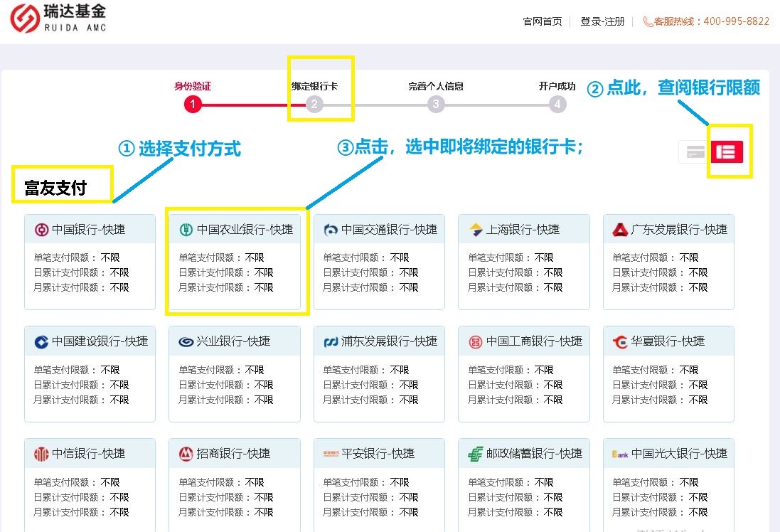Click the 瑞达基金 Ruida AMC logo
Screen dimensions: 780x532
[x=58, y=18]
